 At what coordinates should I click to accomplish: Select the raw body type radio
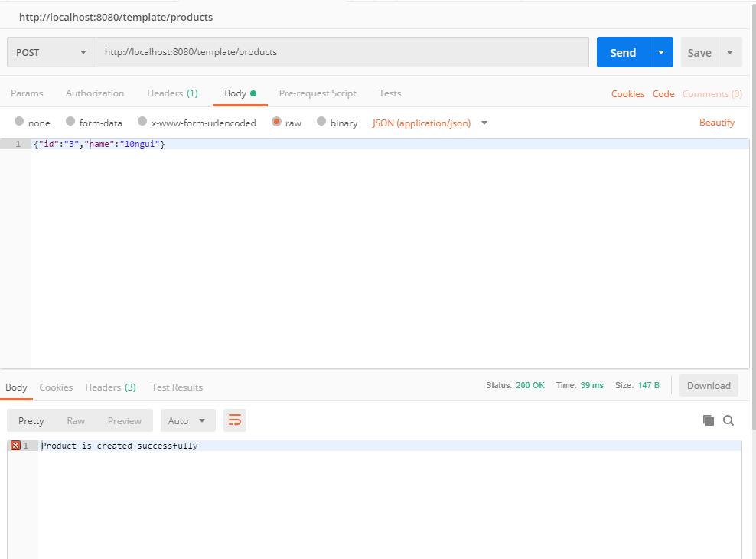tap(276, 122)
